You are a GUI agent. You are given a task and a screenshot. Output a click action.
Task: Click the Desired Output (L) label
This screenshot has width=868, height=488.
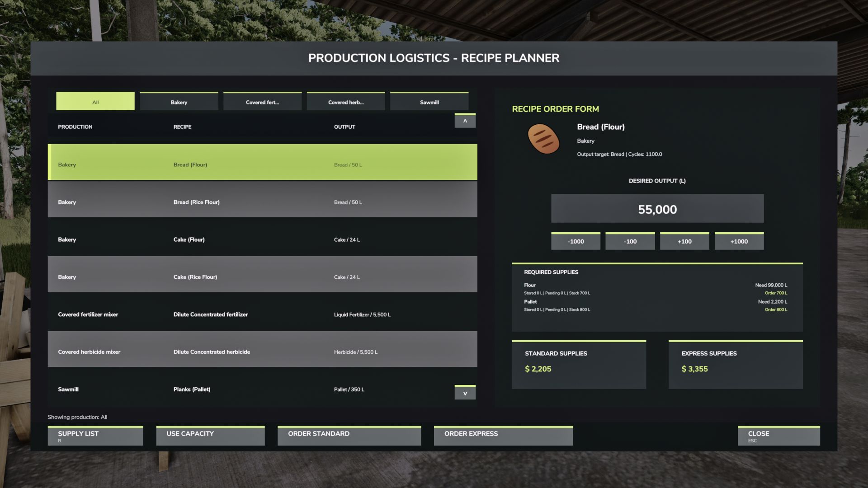click(657, 181)
